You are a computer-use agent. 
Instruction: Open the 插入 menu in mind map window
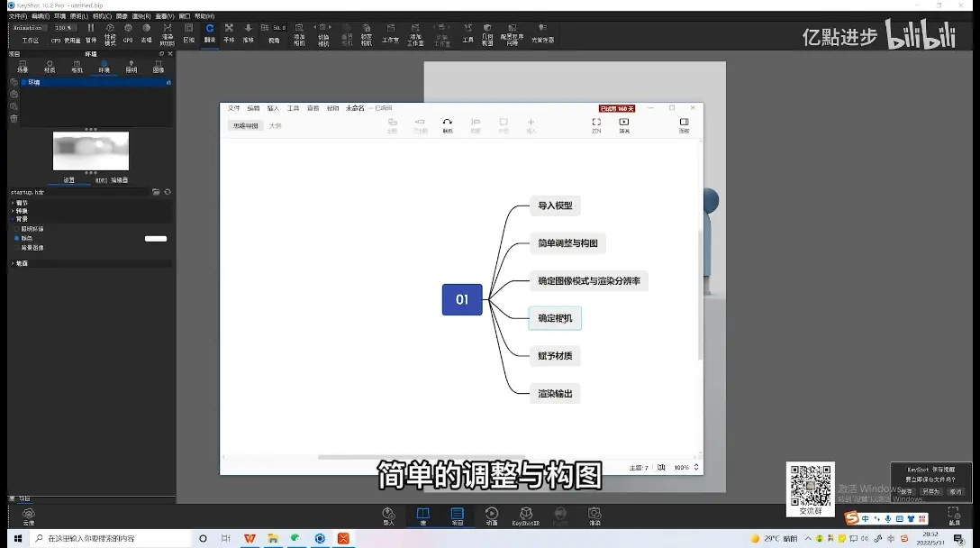point(273,108)
